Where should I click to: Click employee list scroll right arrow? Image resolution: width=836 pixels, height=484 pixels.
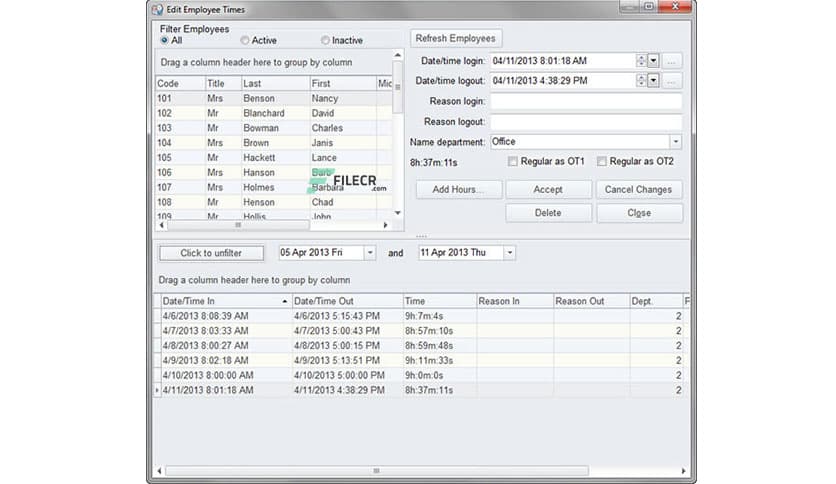tap(385, 225)
